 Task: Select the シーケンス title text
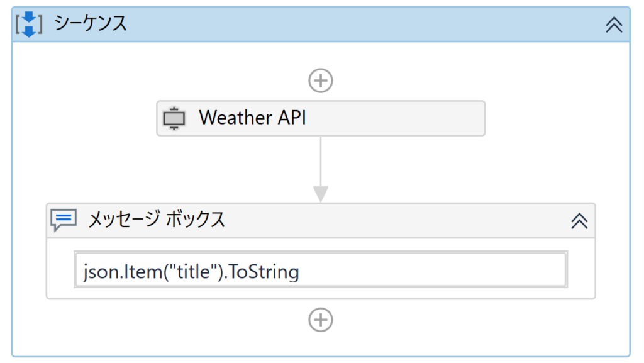click(91, 23)
